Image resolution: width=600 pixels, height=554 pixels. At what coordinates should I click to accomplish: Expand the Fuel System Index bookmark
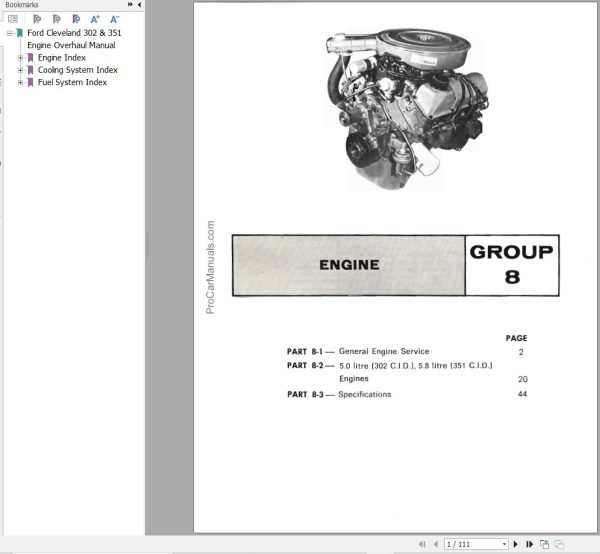click(21, 82)
